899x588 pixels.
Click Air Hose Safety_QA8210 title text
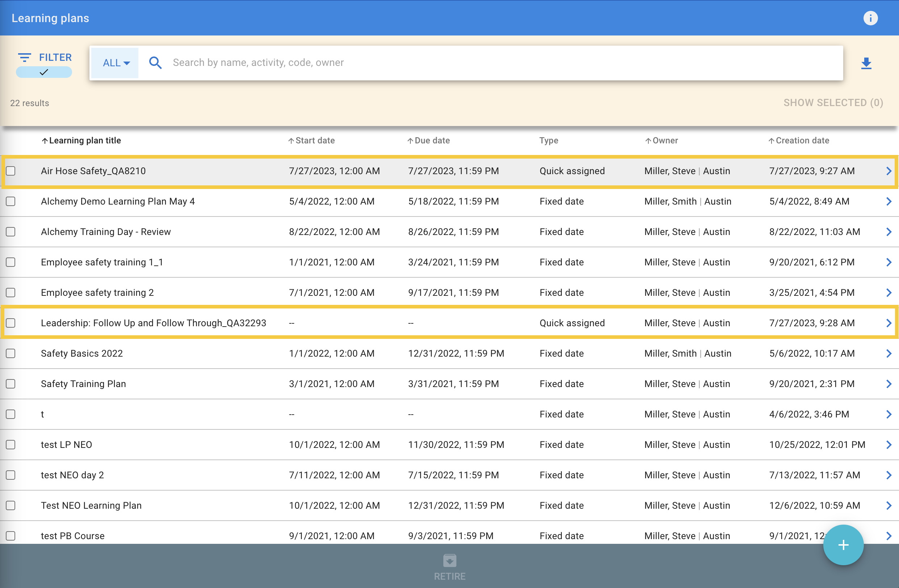[93, 171]
